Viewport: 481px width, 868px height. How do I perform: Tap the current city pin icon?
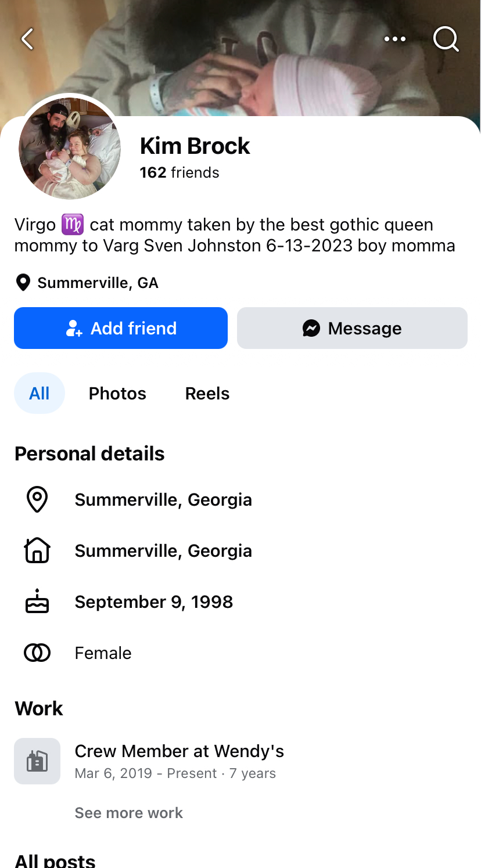37,499
